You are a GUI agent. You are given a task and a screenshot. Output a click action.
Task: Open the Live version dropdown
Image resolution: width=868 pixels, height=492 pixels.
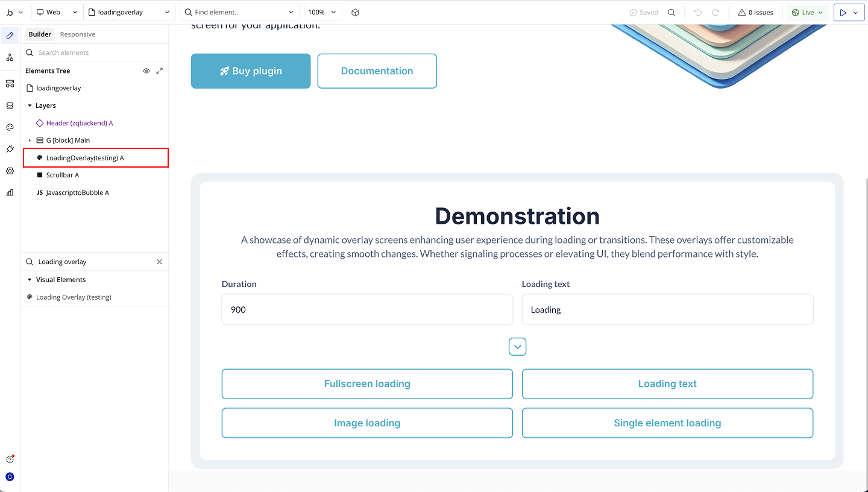click(x=808, y=12)
